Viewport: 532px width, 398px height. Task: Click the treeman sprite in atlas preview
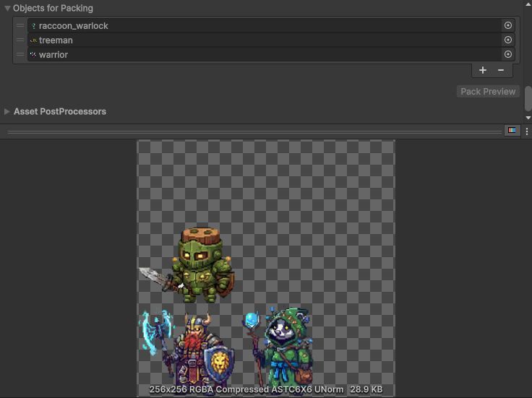[x=187, y=265]
